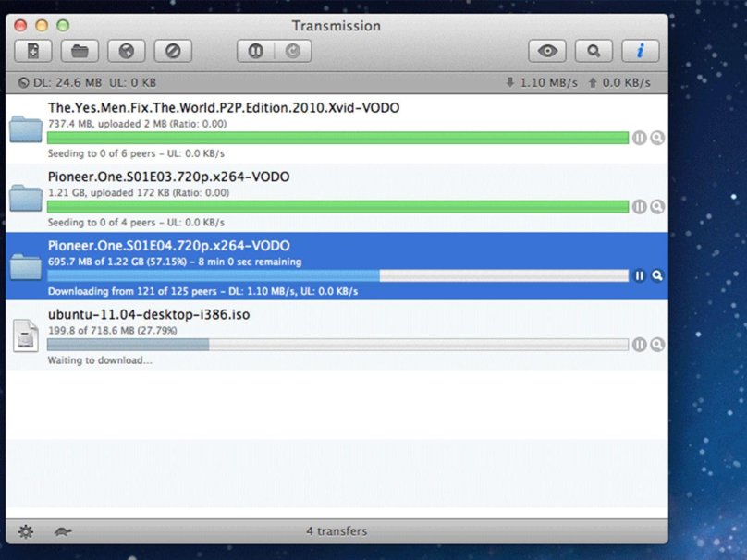
Task: Select the Pioneer.One.S01E03 torrent row
Action: pyautogui.click(x=370, y=177)
